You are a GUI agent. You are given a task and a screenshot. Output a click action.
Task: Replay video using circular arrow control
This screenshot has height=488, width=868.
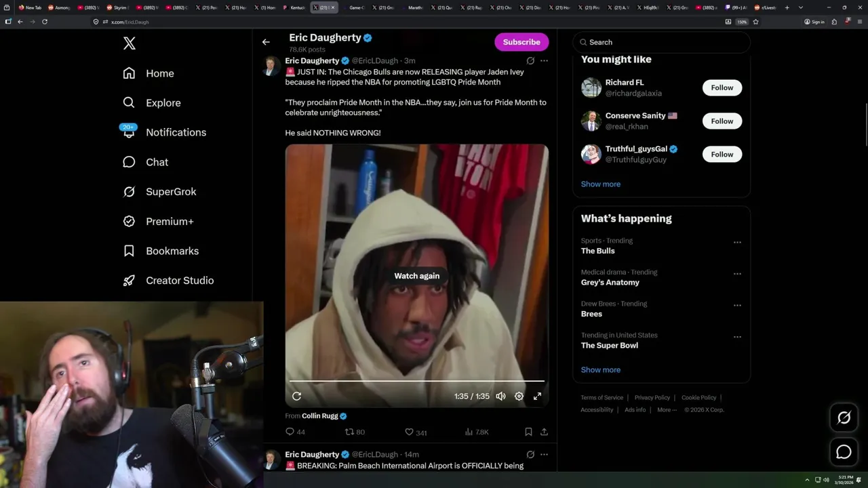tap(296, 396)
